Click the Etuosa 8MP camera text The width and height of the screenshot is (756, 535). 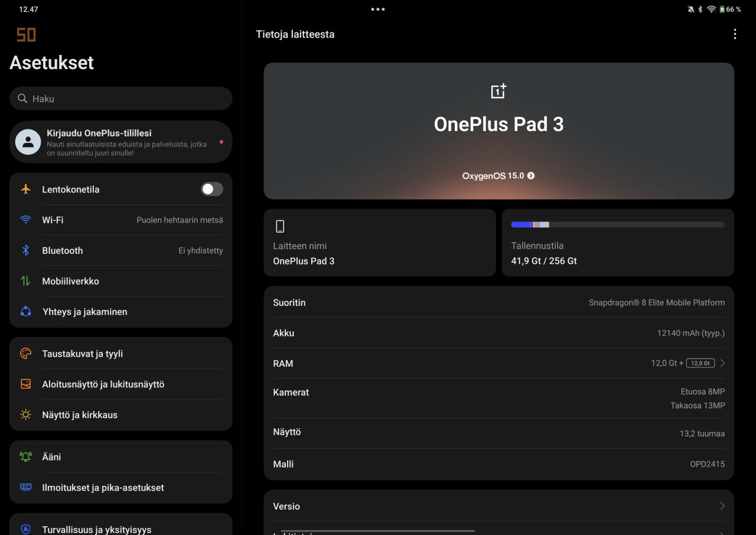(703, 392)
